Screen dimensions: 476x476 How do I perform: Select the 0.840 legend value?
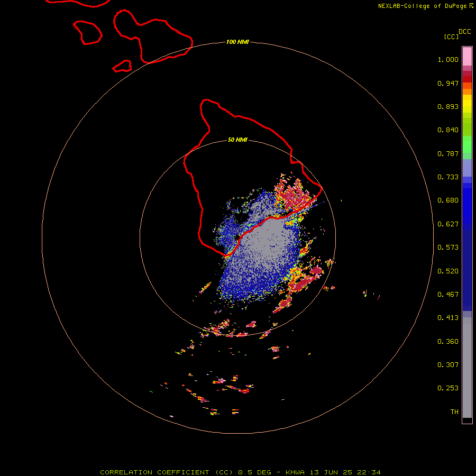coord(448,130)
